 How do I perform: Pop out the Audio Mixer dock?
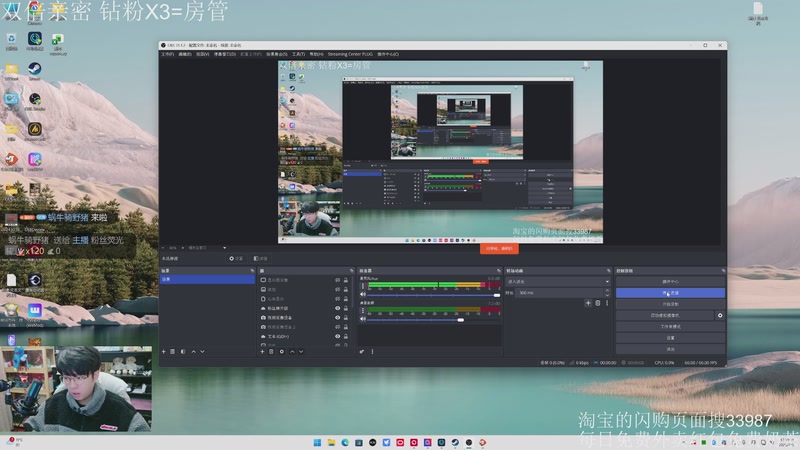point(499,270)
